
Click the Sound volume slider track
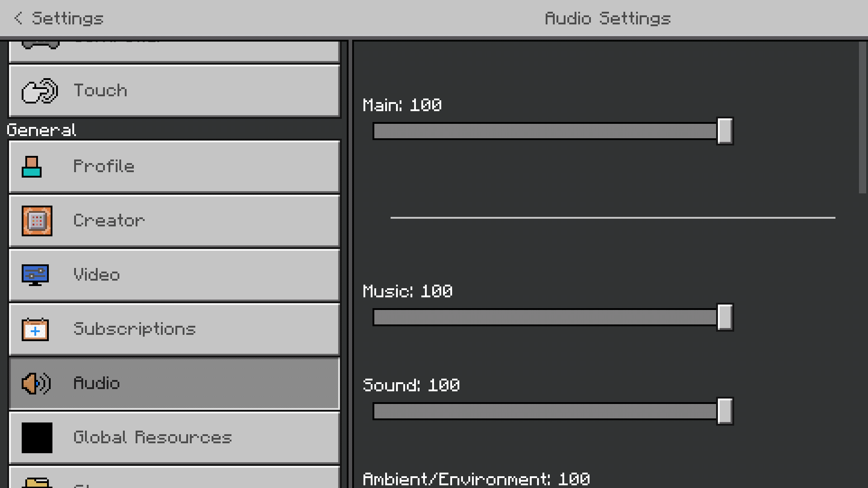[542, 411]
